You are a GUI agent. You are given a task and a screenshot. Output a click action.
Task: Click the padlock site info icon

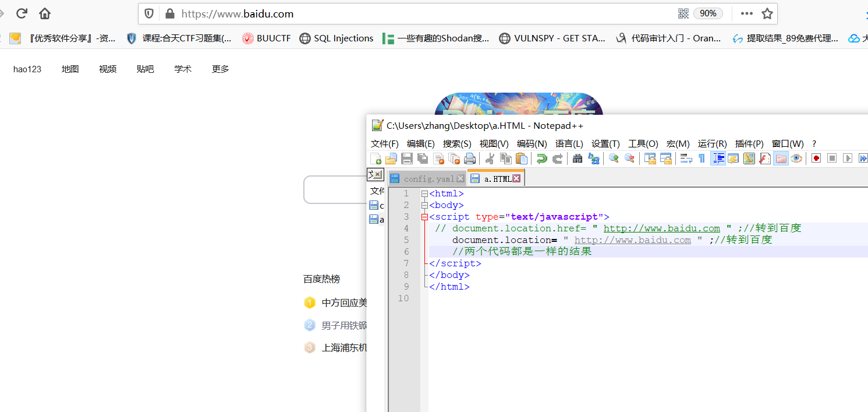(170, 14)
